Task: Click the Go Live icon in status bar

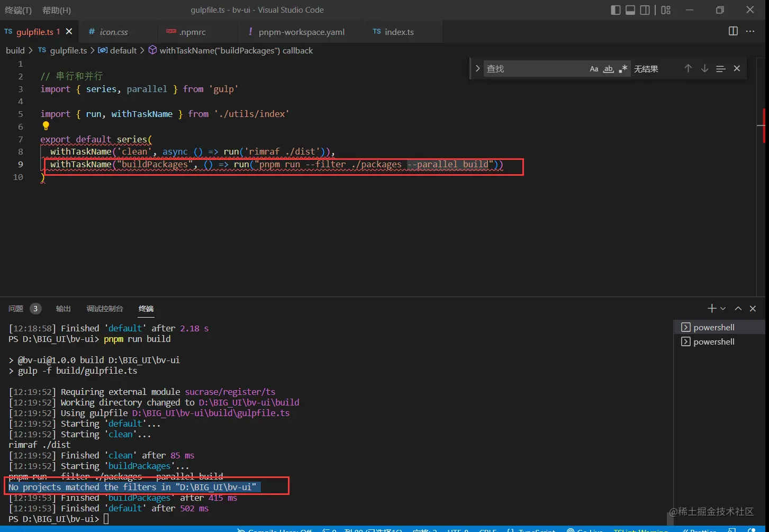Action: click(585, 529)
